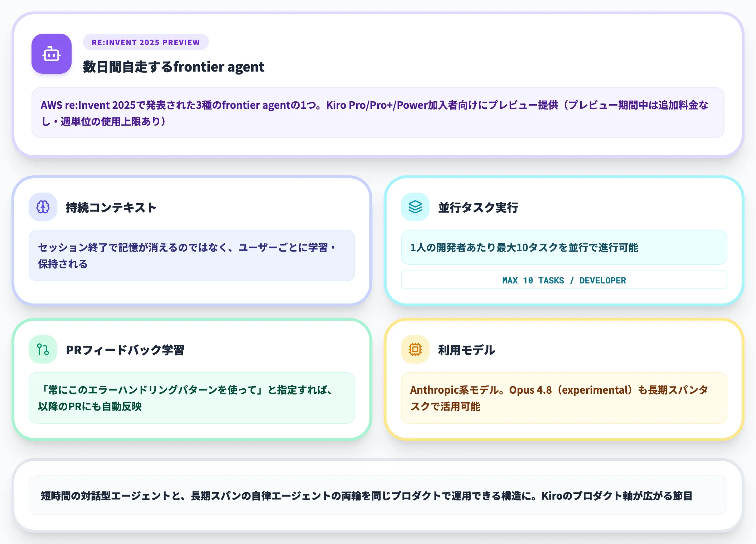Click the 並行タスク実行 card title
The image size is (756, 544).
click(478, 207)
